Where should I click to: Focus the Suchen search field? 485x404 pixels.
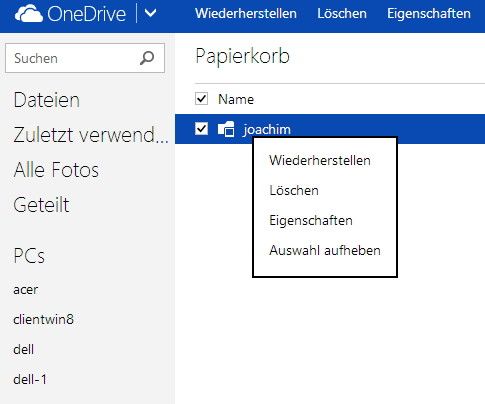click(85, 58)
